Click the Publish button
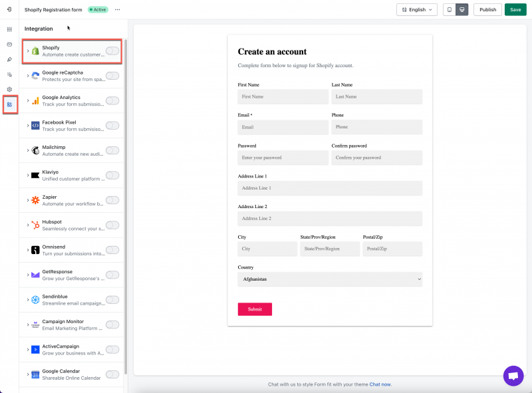This screenshot has width=532, height=393. (x=487, y=9)
